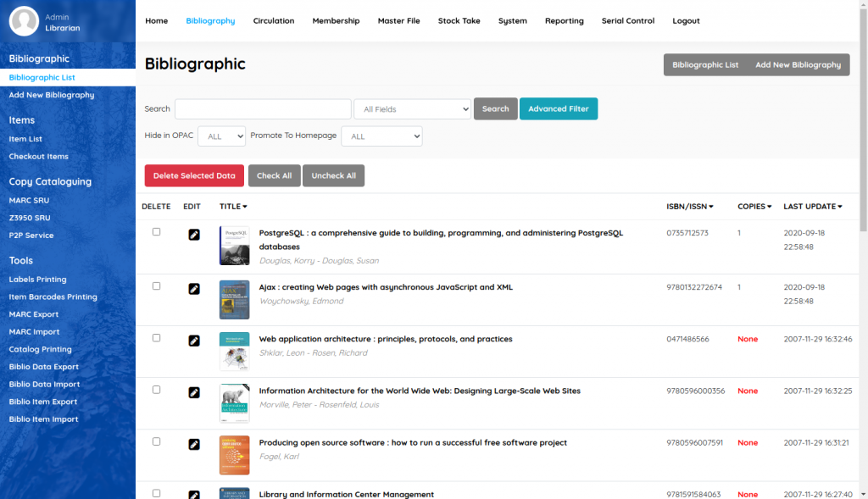The height and width of the screenshot is (499, 868).
Task: Open the PostgreSQL book cover thumbnail
Action: click(234, 246)
